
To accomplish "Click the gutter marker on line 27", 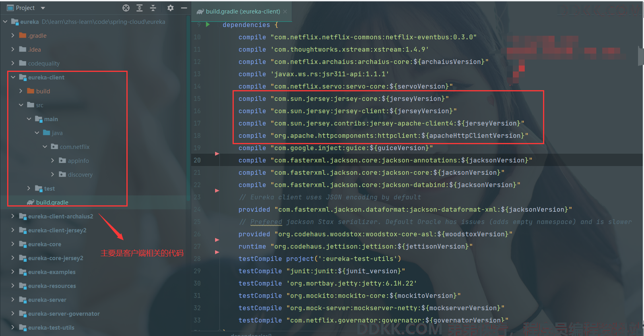I will tap(217, 252).
